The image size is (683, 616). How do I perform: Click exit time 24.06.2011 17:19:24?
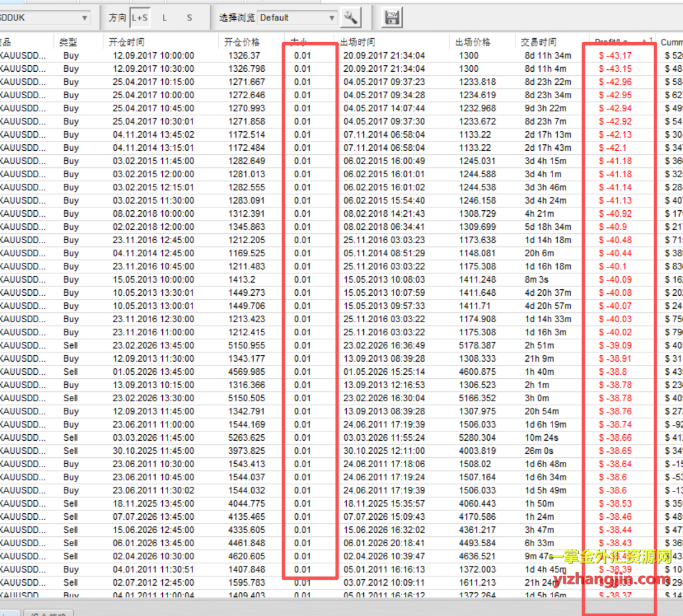point(384,477)
